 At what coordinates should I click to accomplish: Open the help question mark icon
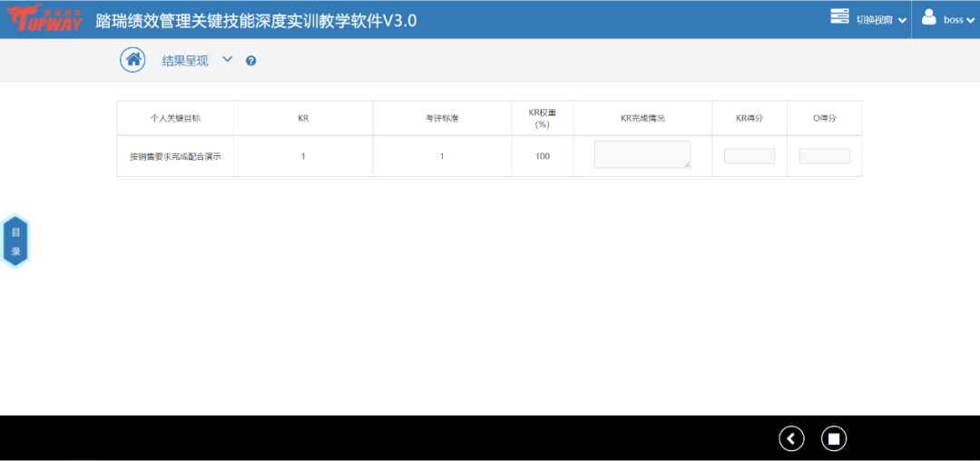point(251,61)
